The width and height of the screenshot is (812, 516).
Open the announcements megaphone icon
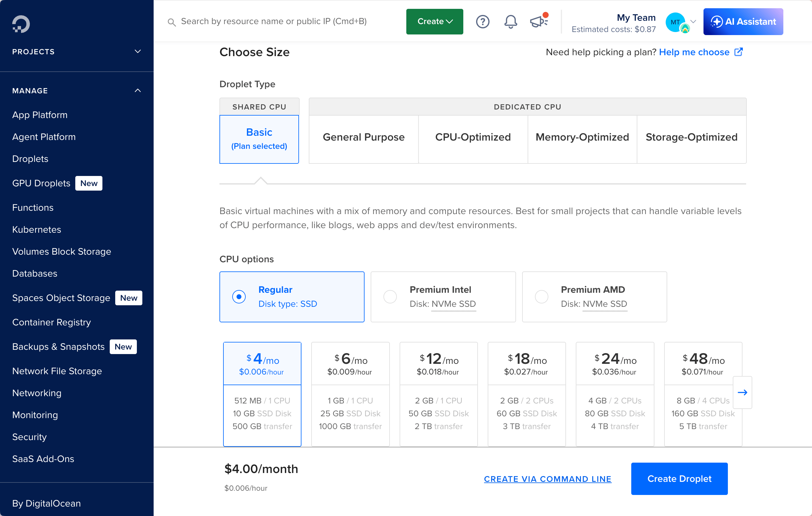[539, 21]
